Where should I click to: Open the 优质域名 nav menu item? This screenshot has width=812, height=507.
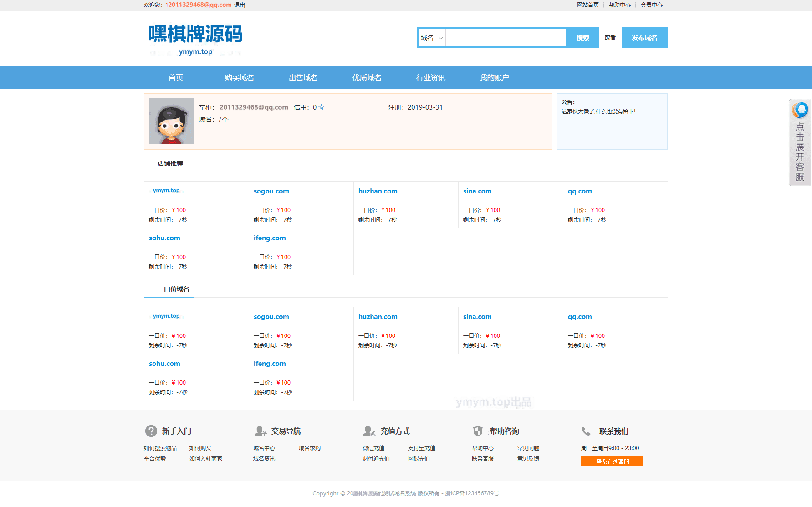pos(367,77)
